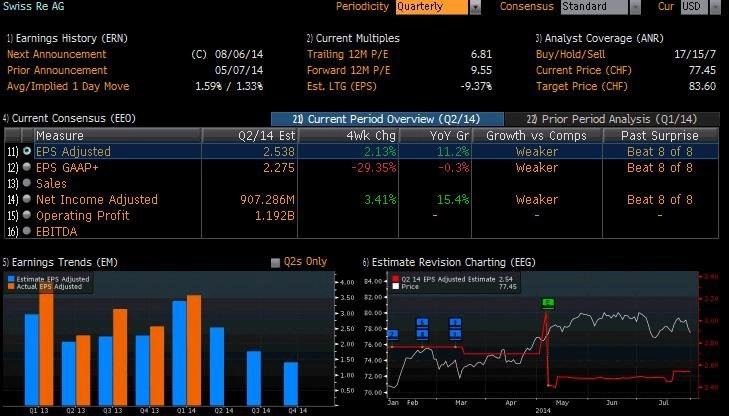Click the Swiss Re AG security name
This screenshot has width=729, height=416.
click(x=33, y=7)
